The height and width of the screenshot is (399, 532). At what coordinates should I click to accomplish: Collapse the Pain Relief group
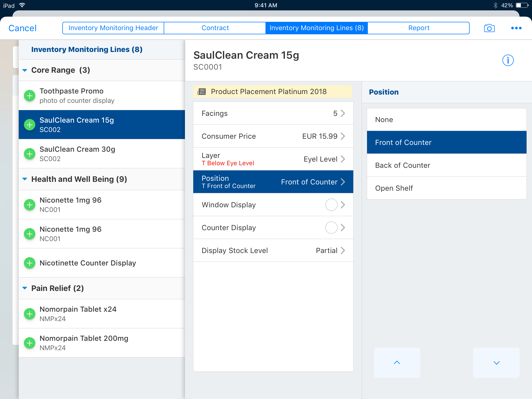pos(25,288)
